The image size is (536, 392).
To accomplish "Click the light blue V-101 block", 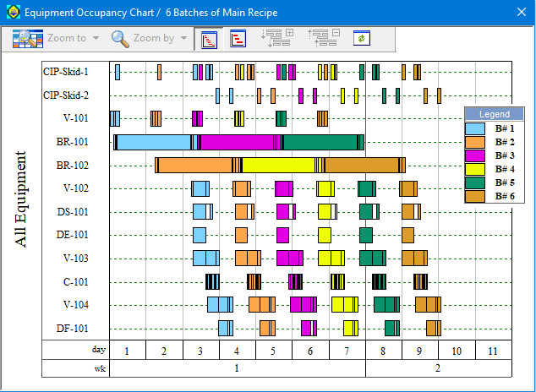I will [115, 118].
